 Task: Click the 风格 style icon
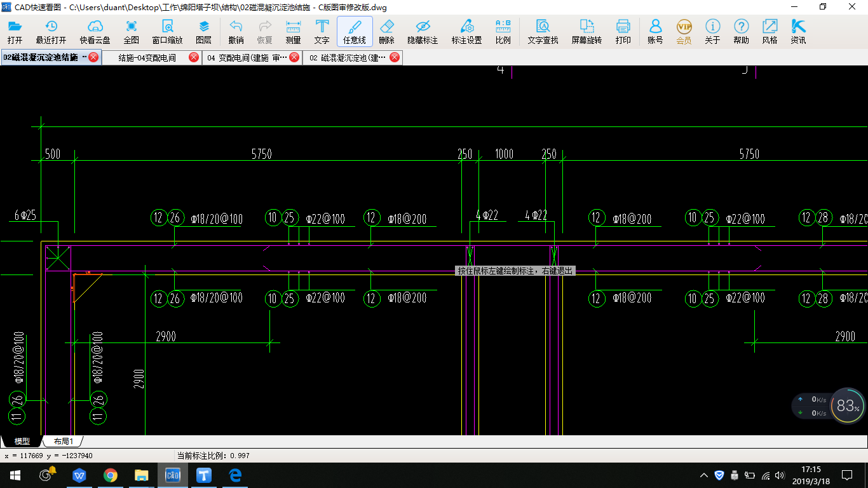pos(770,31)
